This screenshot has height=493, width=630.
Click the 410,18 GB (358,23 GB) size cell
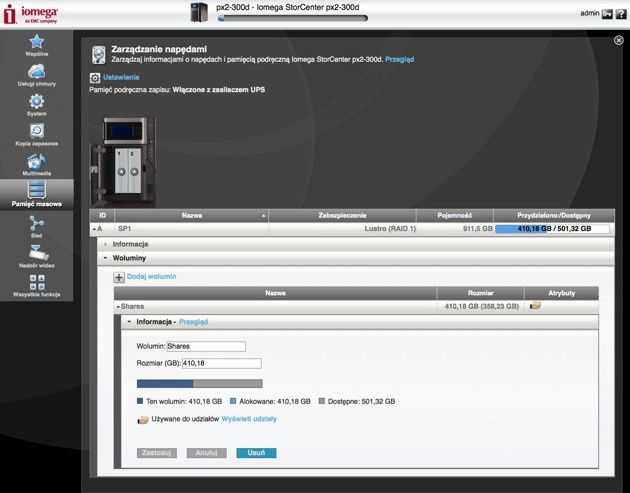coord(482,307)
